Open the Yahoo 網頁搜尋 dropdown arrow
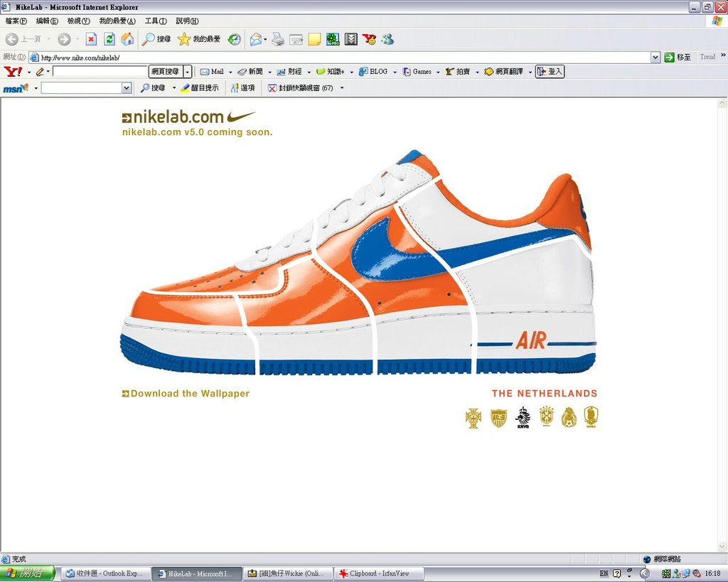The image size is (728, 582). pos(187,72)
